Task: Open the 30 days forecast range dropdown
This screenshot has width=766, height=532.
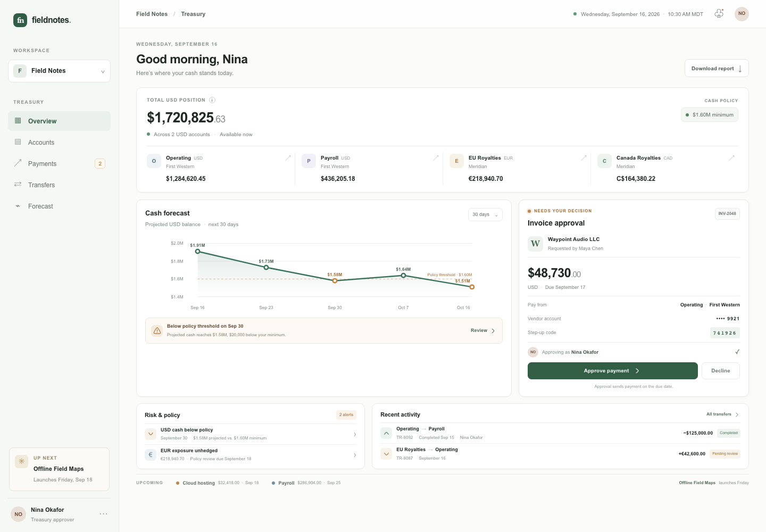Action: pos(485,214)
